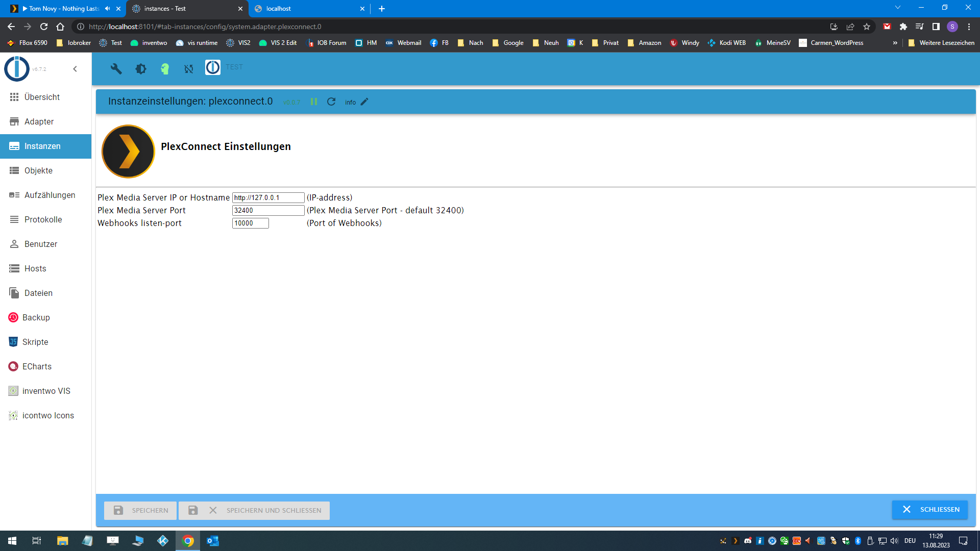Viewport: 980px width, 551px height.
Task: Open Aufzählungen in the sidebar
Action: 46,195
